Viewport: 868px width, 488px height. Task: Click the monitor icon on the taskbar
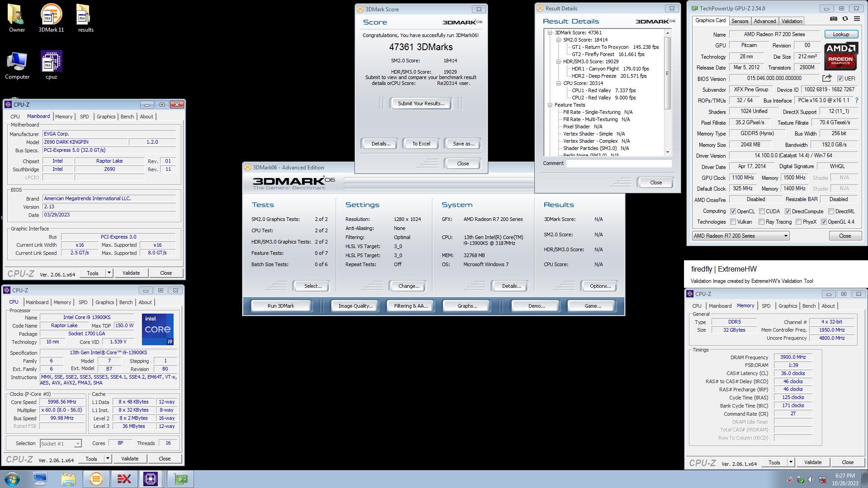pos(40,479)
